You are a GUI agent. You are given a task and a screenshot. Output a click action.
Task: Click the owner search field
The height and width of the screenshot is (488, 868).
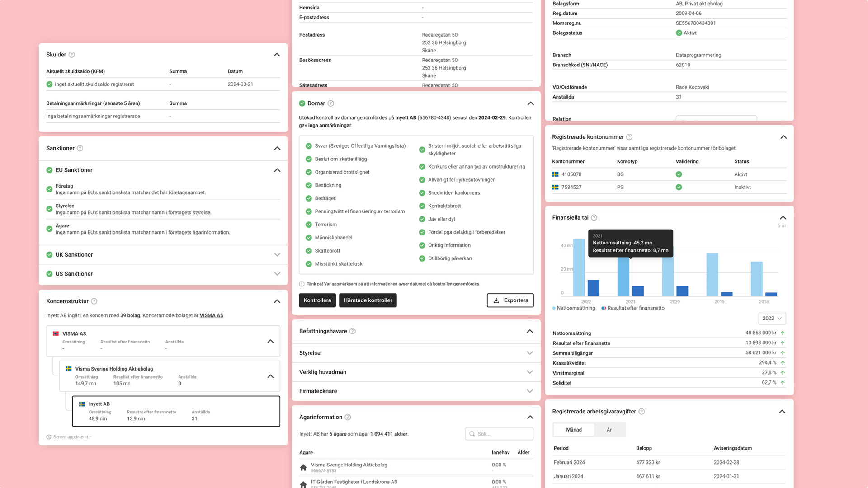pos(499,434)
